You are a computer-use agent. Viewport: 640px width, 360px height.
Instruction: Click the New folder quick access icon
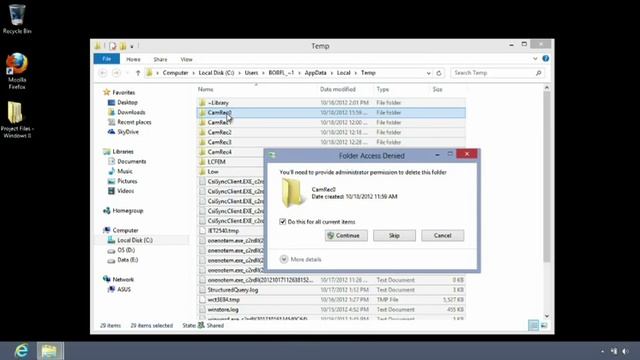pyautogui.click(x=122, y=46)
